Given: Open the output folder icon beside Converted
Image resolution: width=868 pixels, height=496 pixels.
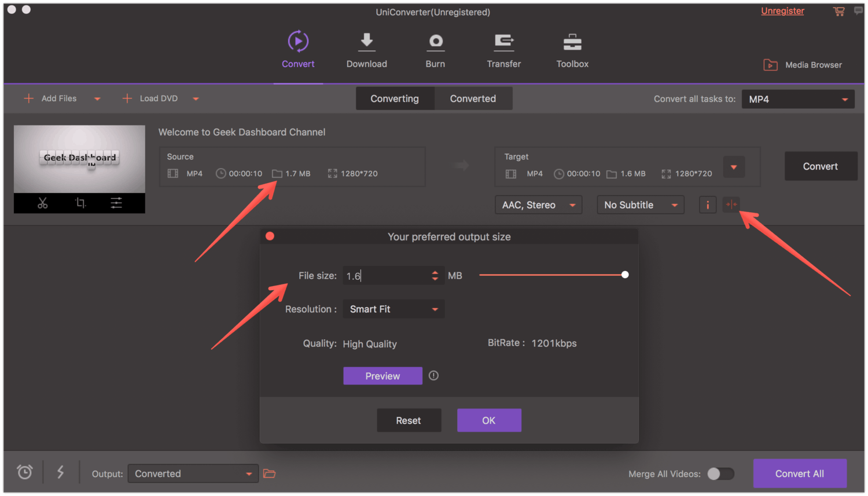Looking at the screenshot, I should tap(269, 473).
